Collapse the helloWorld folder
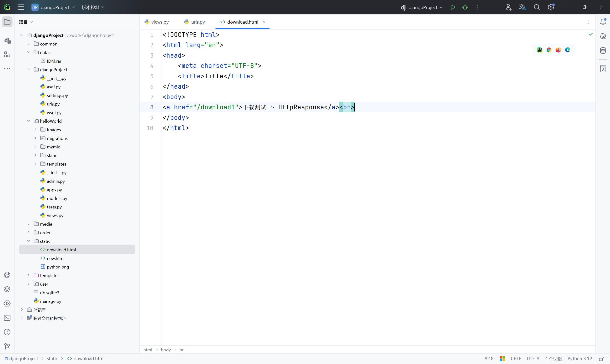The image size is (610, 364). point(28,121)
